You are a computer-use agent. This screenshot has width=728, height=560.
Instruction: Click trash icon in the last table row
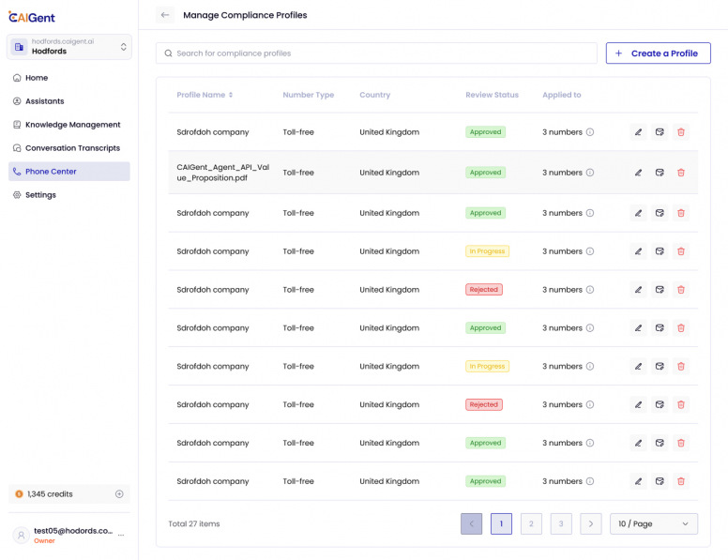coord(681,481)
